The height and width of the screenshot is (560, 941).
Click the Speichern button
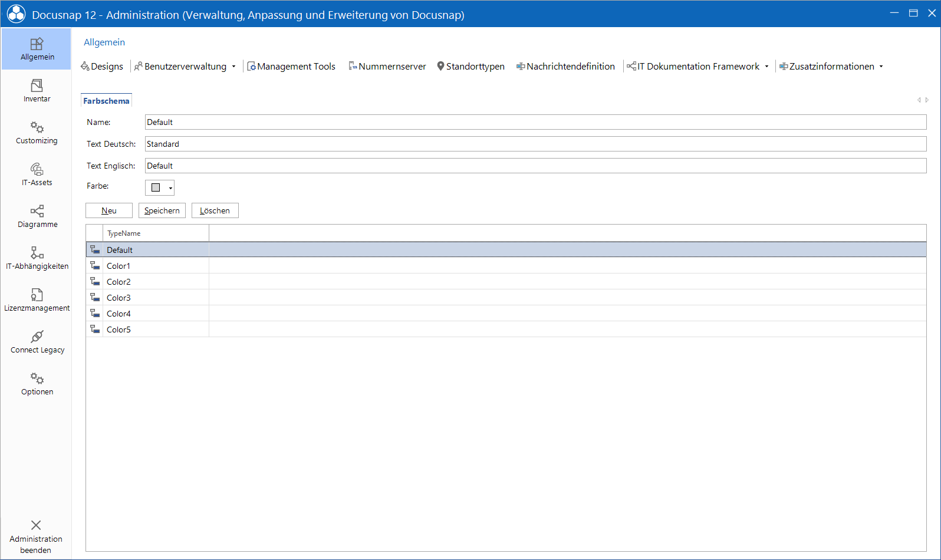point(162,210)
